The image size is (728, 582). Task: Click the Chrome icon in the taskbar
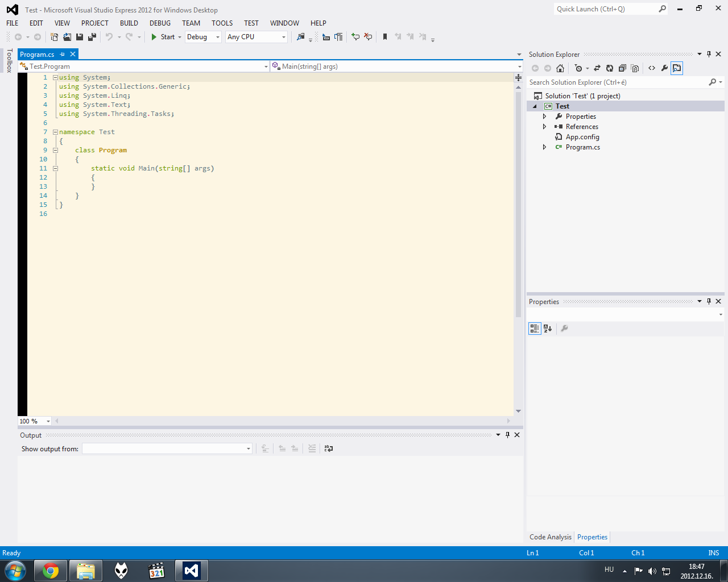pos(51,571)
